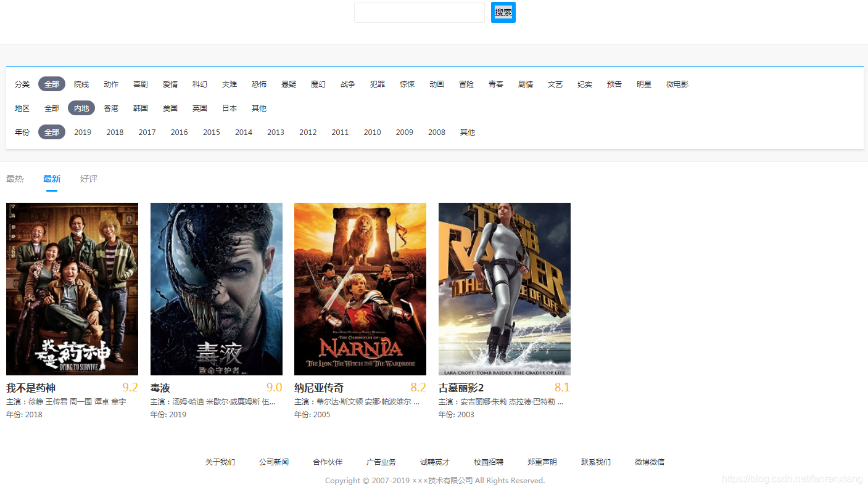868x490 pixels.
Task: Click the 纳尼亚传奇 movie title
Action: point(319,388)
